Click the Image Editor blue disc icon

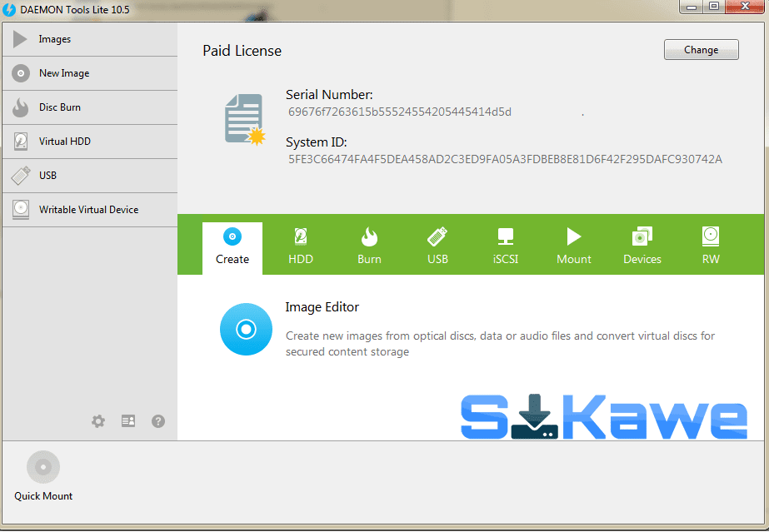(x=246, y=329)
